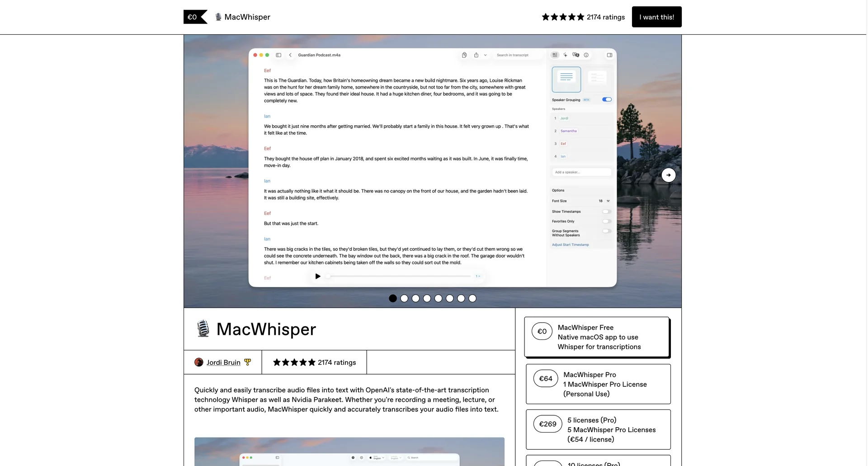Choose the MacWhisper Free €0 option
Screen dimensions: 868x466
click(x=596, y=337)
